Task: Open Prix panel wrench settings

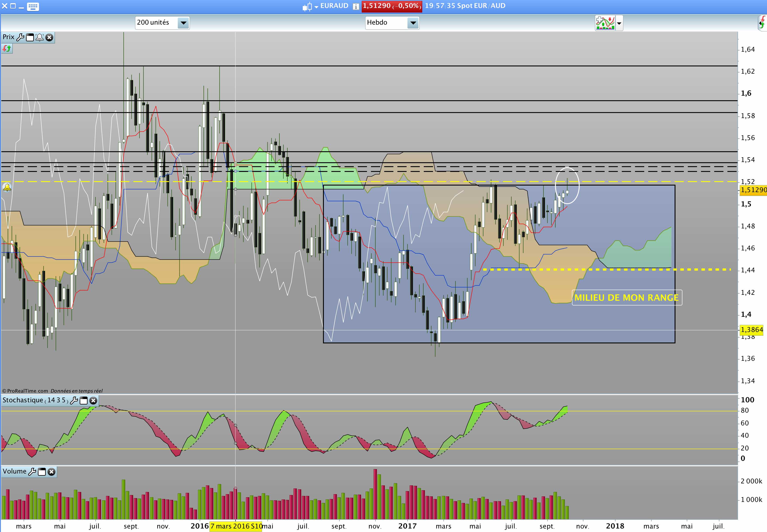Action: point(20,37)
